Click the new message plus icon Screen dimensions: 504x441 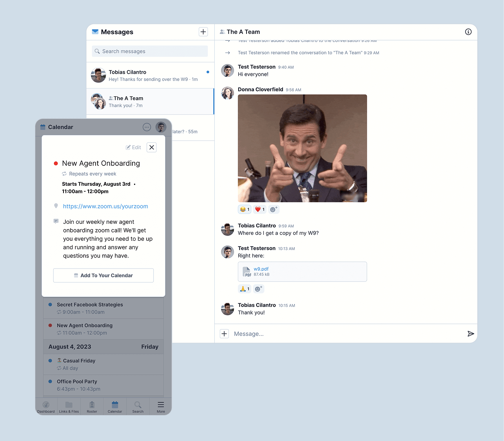tap(203, 32)
